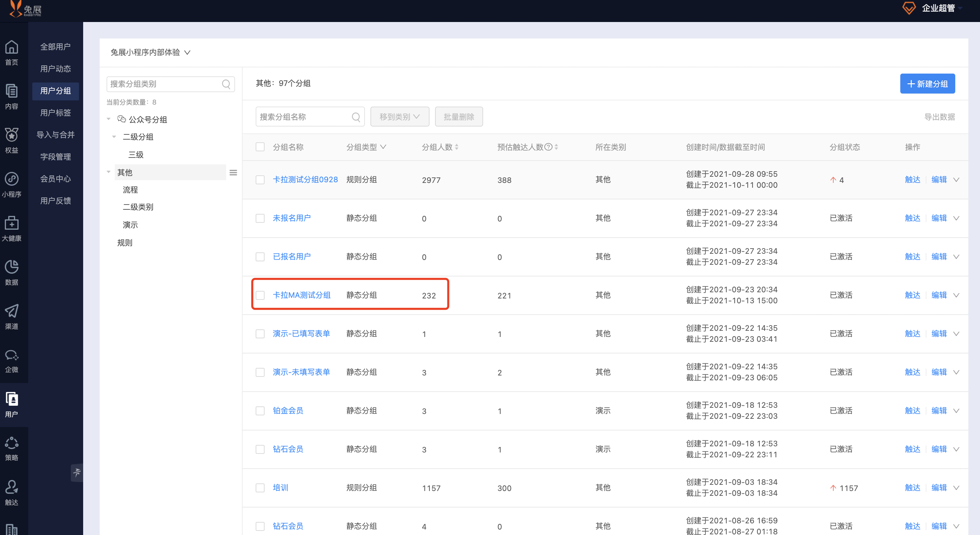Go to 全部用户 menu item
The width and height of the screenshot is (980, 535).
(x=56, y=47)
